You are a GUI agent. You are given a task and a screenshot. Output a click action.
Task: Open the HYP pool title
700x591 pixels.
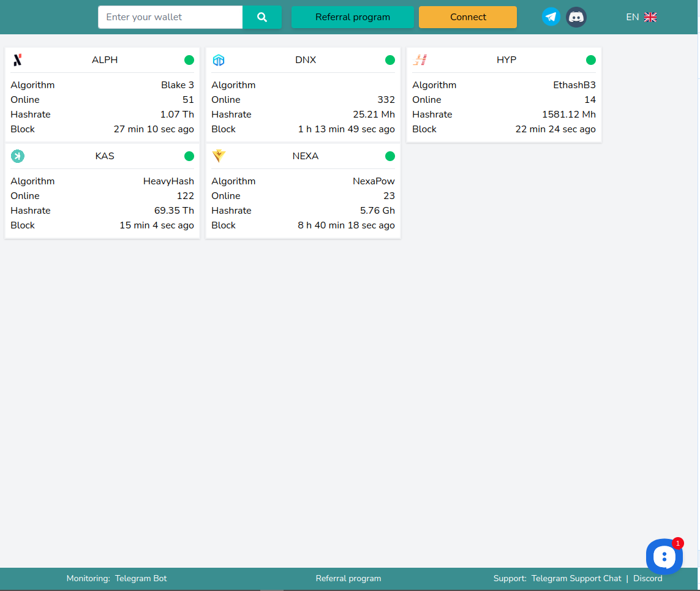pos(506,60)
